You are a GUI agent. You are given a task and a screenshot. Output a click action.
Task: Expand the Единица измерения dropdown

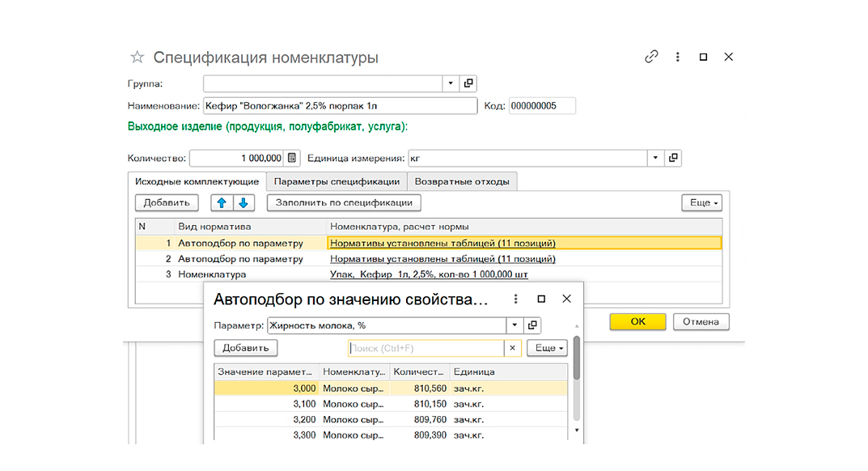(655, 158)
